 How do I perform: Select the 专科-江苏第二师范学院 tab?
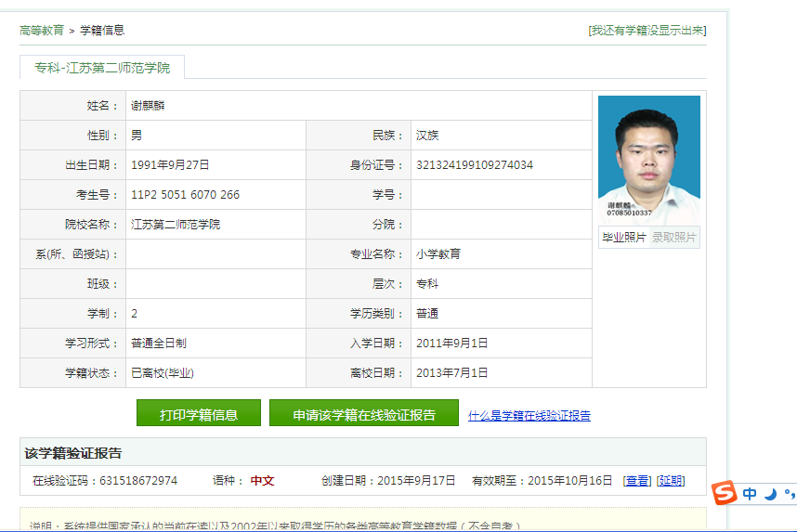(102, 68)
